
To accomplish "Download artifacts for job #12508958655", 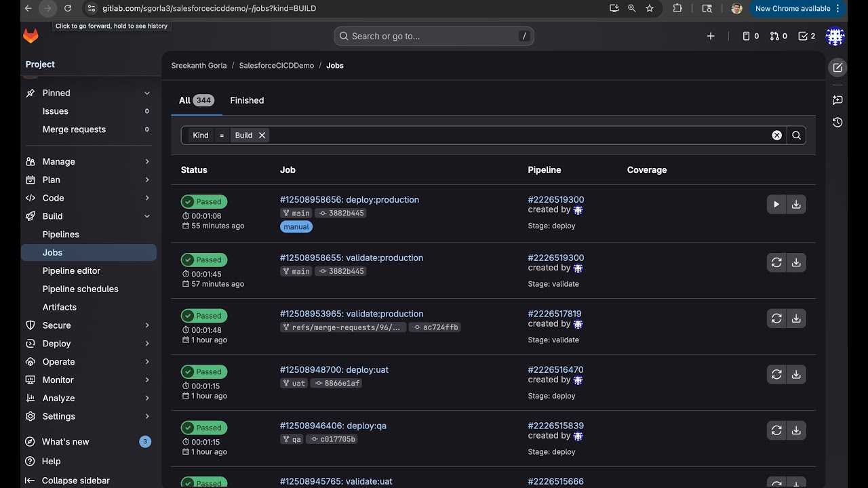I will [796, 262].
